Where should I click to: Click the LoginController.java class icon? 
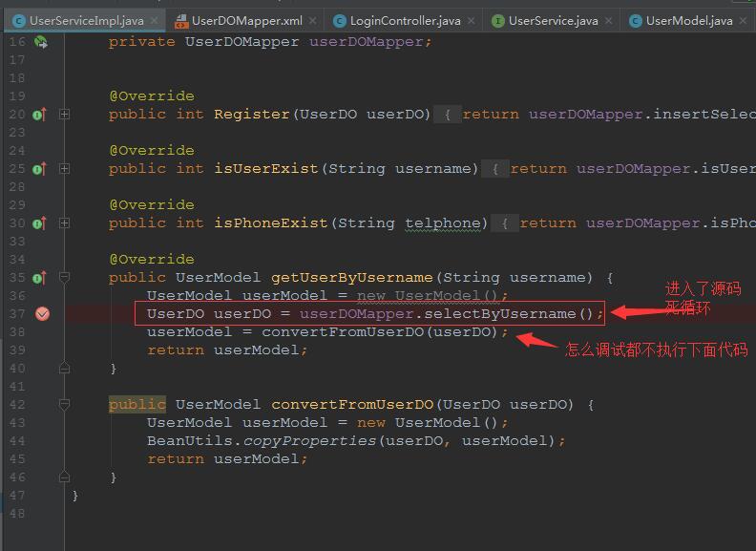click(x=340, y=21)
